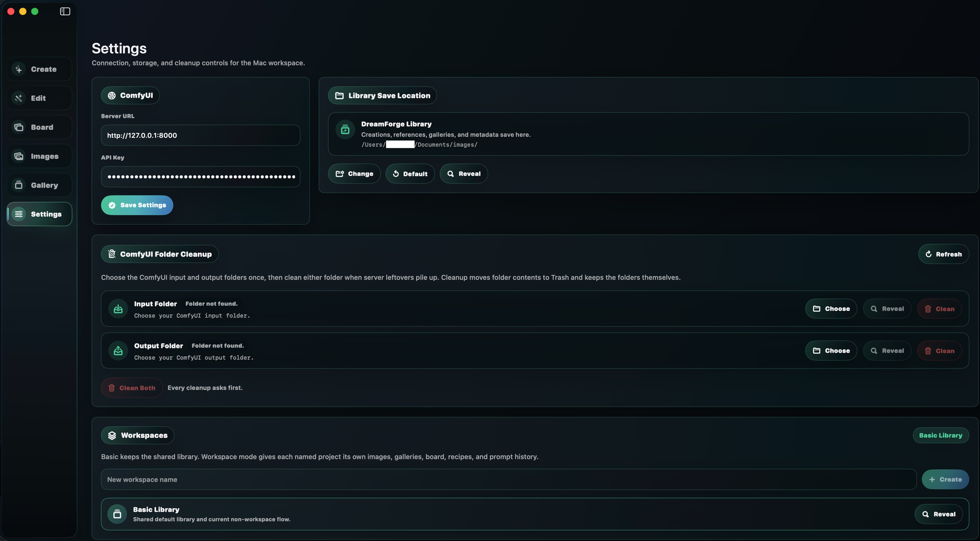The height and width of the screenshot is (541, 980).
Task: Open the Images section
Action: pos(39,156)
